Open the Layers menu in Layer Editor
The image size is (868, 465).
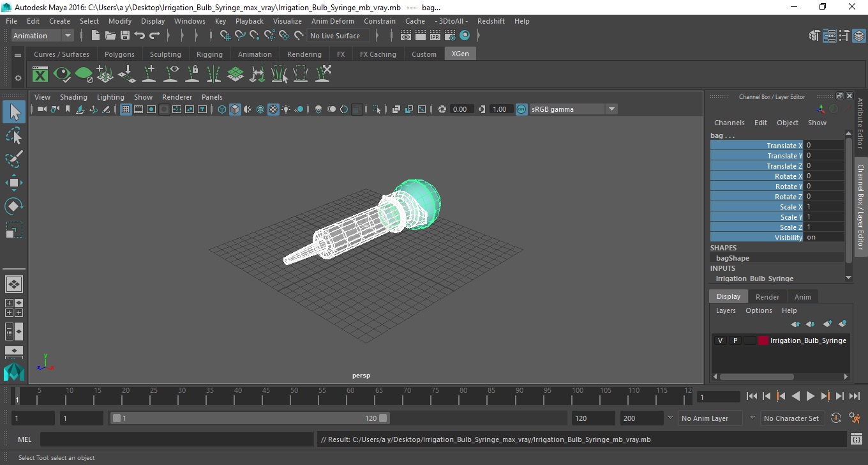726,310
